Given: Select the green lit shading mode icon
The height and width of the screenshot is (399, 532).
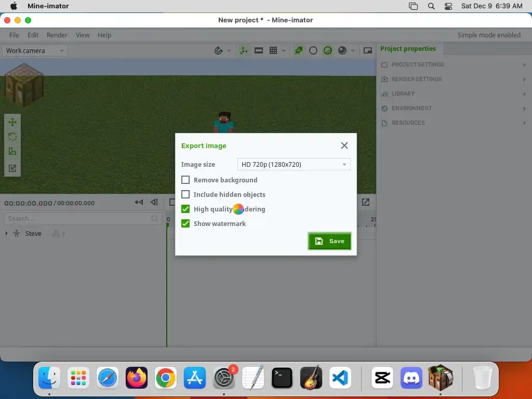Looking at the screenshot, I should coord(328,50).
